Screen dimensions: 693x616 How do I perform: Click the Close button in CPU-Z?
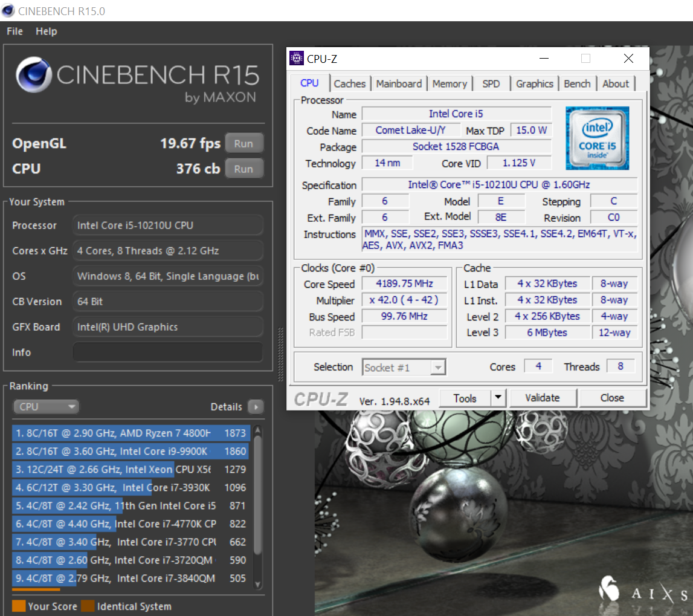(612, 398)
